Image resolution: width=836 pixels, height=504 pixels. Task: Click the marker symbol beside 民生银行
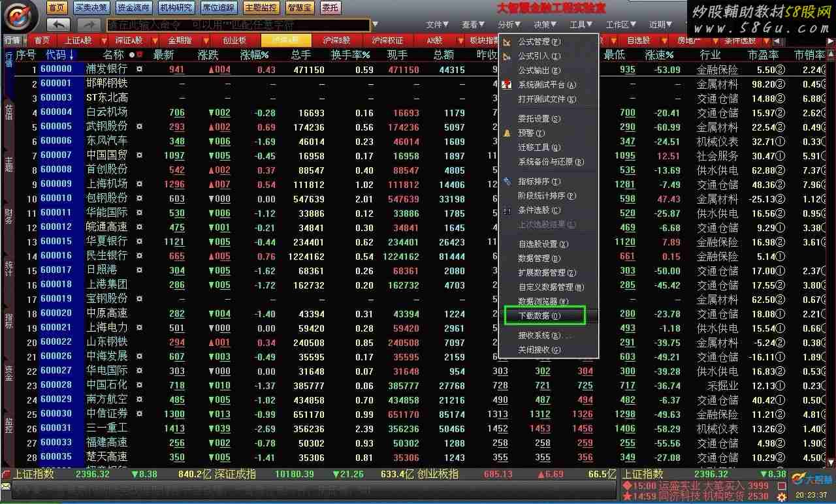(x=138, y=256)
